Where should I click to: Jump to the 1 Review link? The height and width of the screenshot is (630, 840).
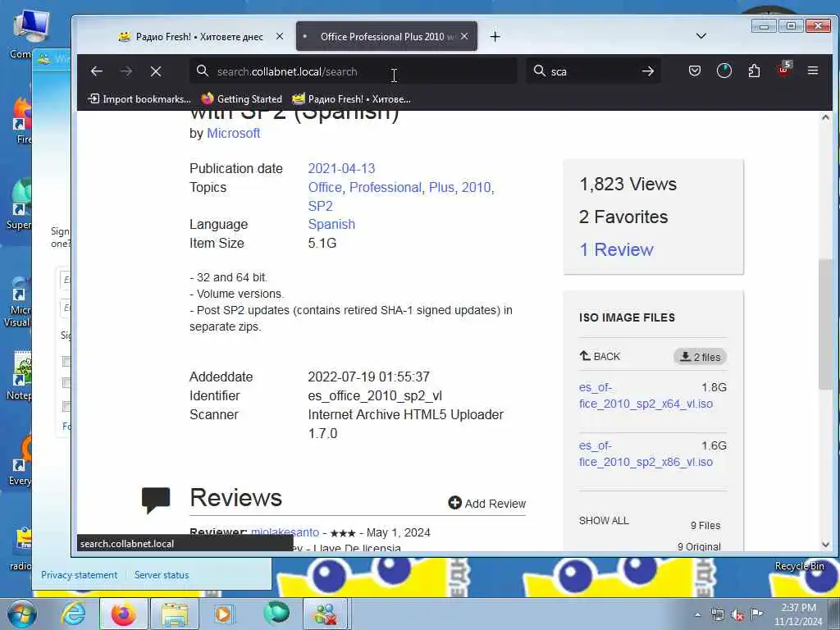(616, 249)
